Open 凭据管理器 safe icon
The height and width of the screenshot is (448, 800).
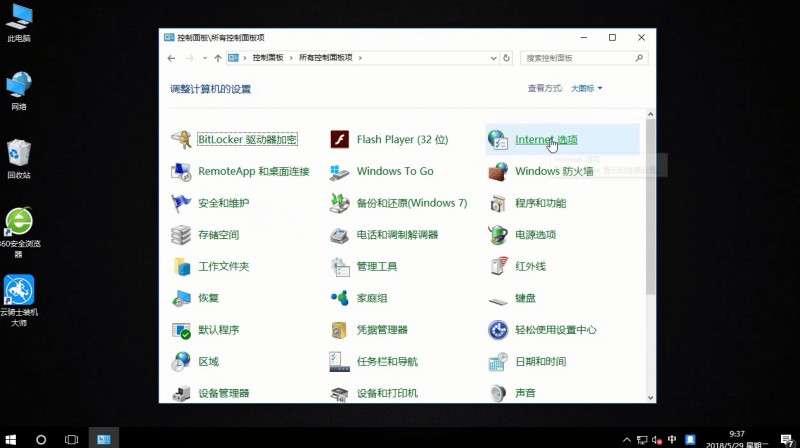(x=339, y=330)
